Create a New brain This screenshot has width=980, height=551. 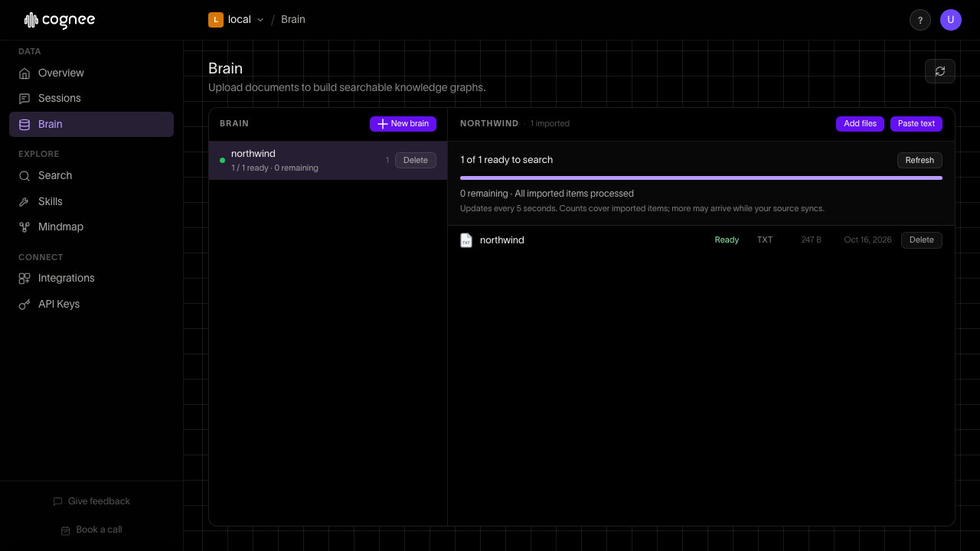click(403, 124)
